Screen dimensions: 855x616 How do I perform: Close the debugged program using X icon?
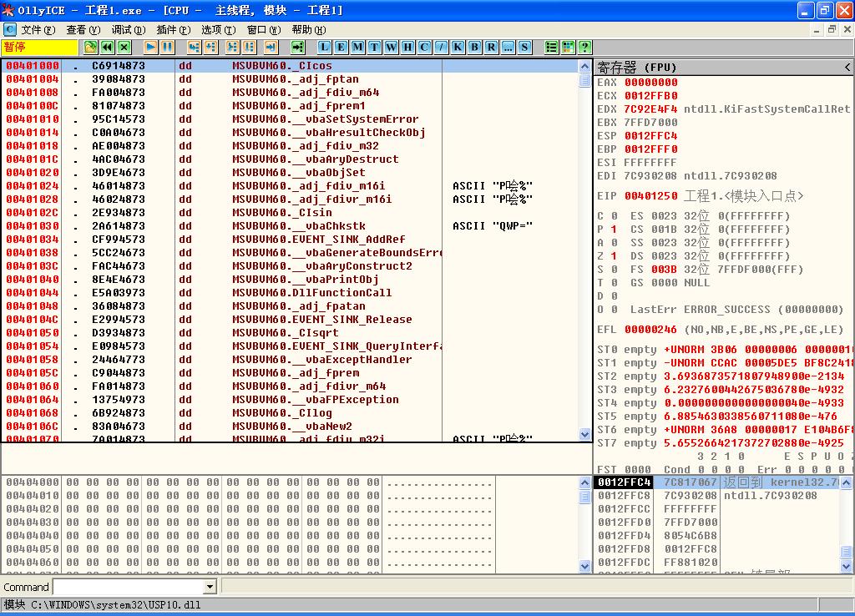(x=124, y=48)
